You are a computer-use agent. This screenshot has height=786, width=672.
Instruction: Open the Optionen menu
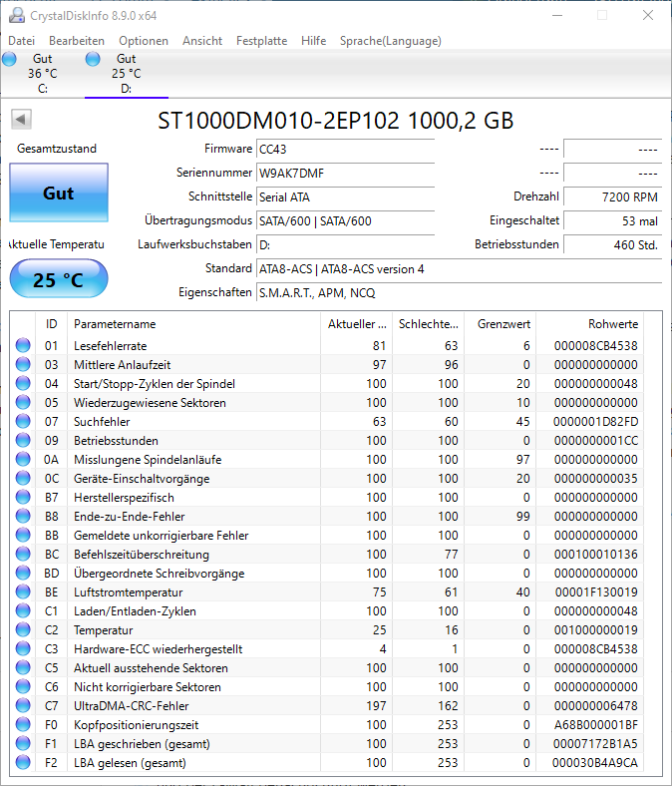144,41
